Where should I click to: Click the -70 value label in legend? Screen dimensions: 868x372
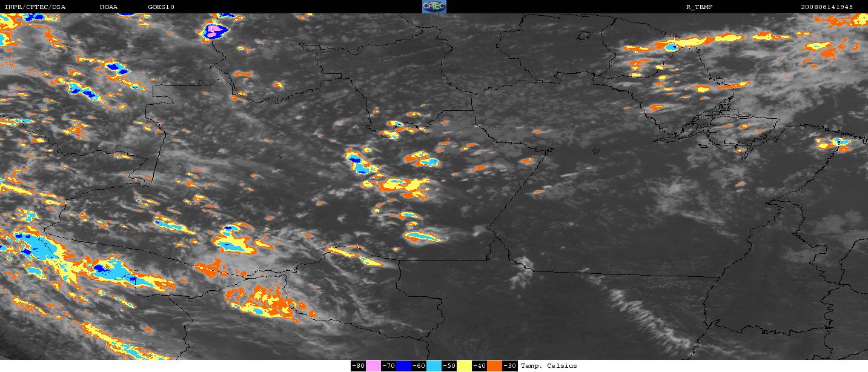[x=388, y=366]
